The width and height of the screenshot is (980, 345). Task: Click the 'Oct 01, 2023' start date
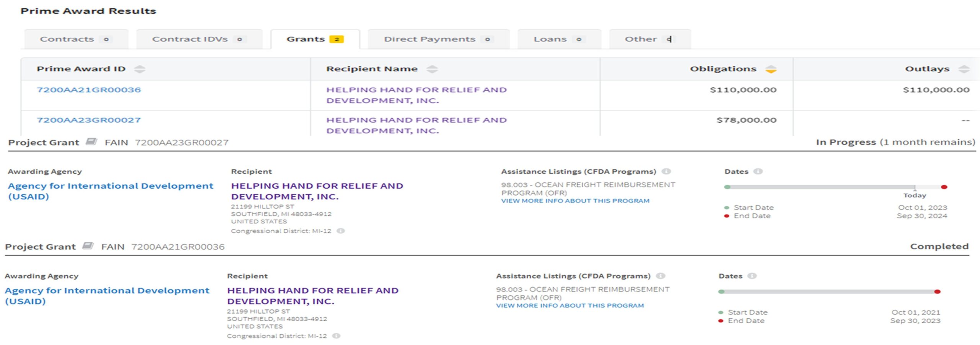click(923, 207)
